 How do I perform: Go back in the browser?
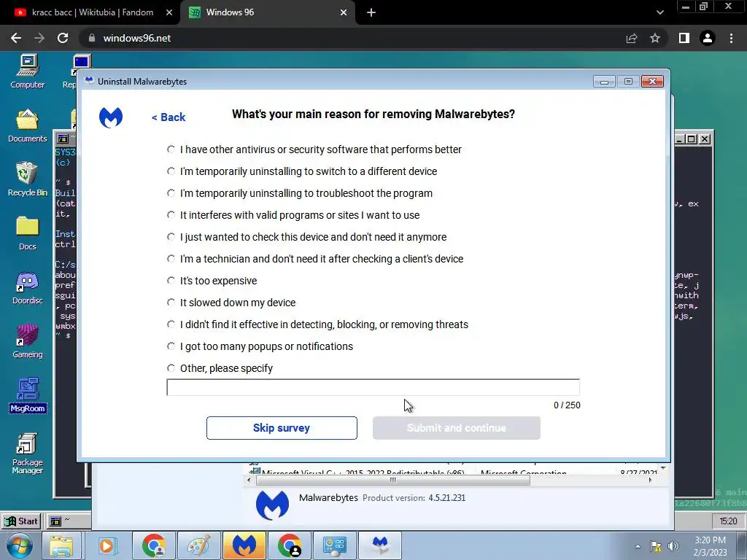click(x=16, y=38)
